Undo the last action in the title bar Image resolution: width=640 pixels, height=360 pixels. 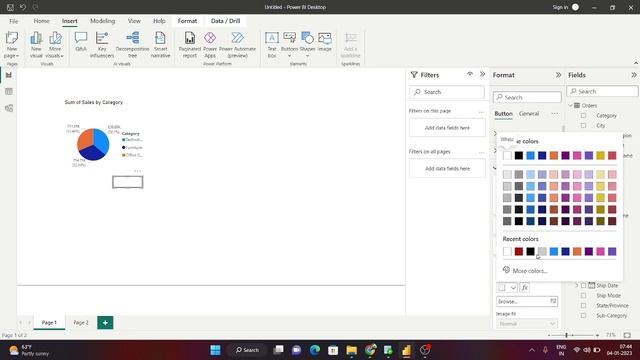[x=23, y=7]
